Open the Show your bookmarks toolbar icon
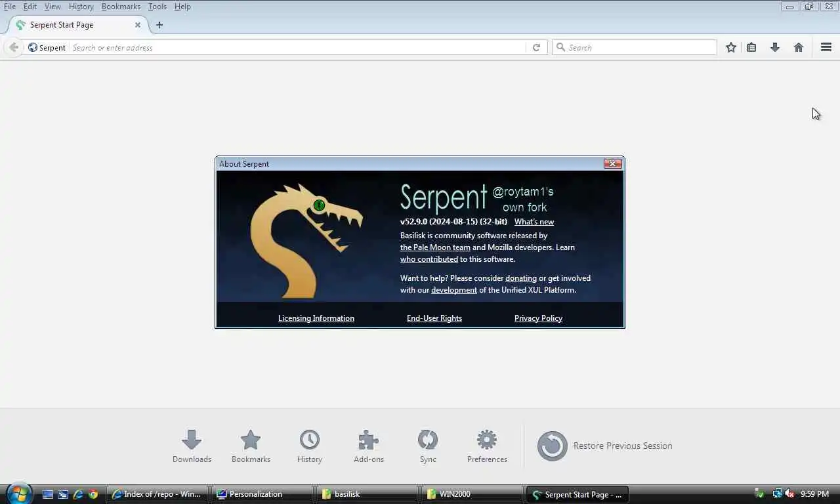The height and width of the screenshot is (504, 840). [752, 47]
